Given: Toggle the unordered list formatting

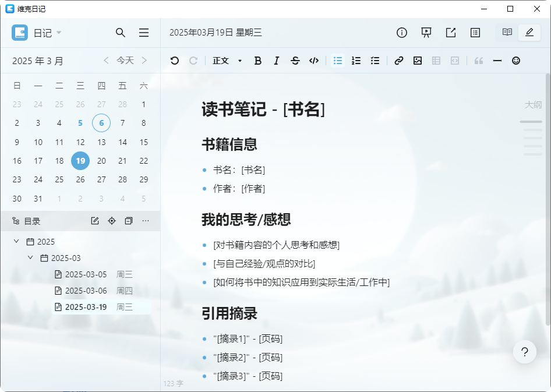Looking at the screenshot, I should pyautogui.click(x=337, y=60).
